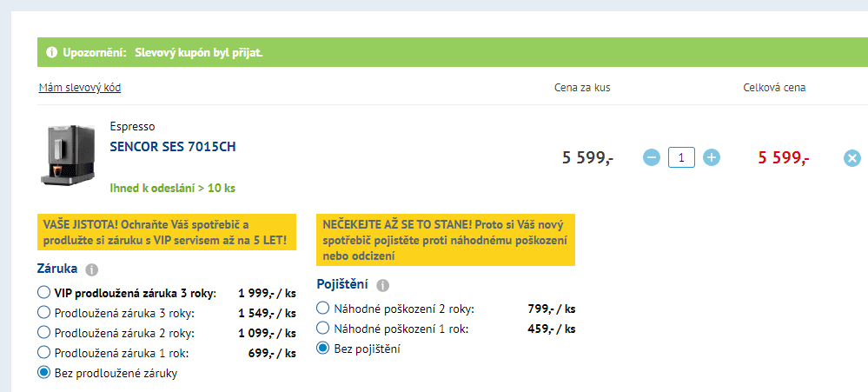The width and height of the screenshot is (868, 392).
Task: Click the info icon in green notification
Action: click(52, 53)
